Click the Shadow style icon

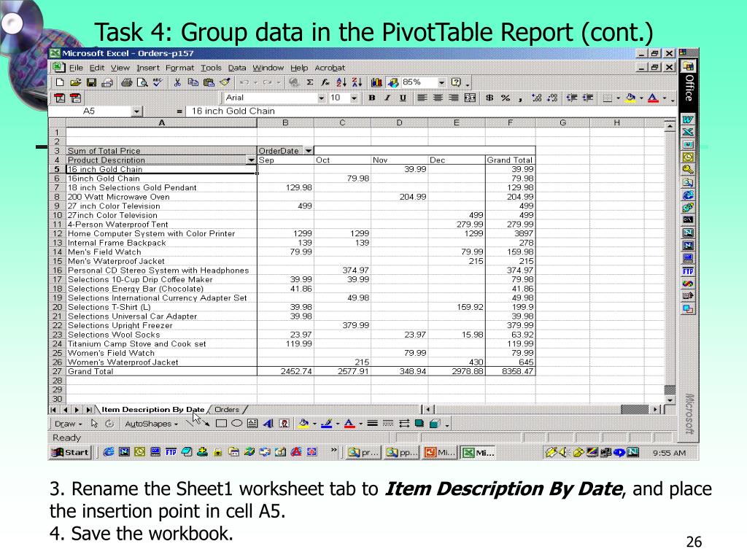tap(419, 424)
